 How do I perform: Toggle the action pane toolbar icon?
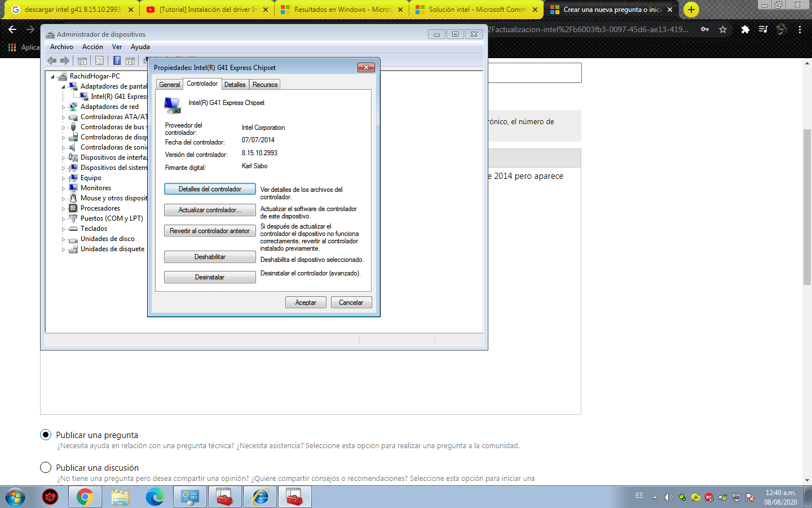[x=130, y=60]
